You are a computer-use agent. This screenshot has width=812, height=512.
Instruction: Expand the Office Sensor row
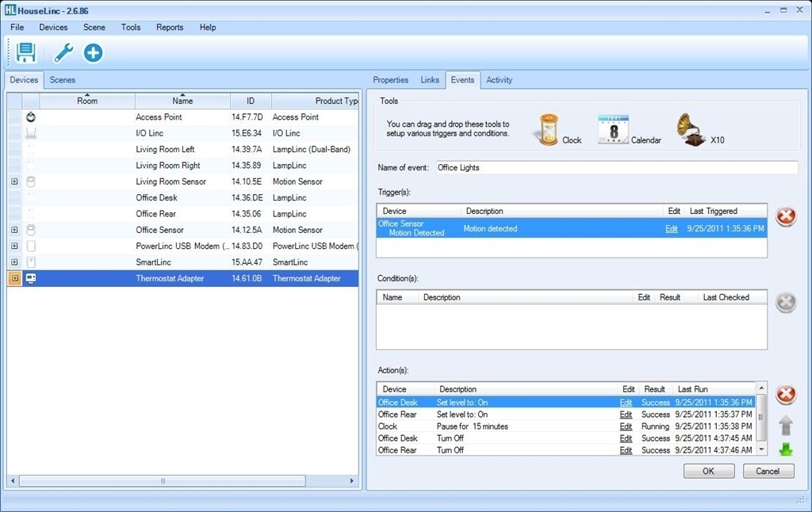click(14, 229)
